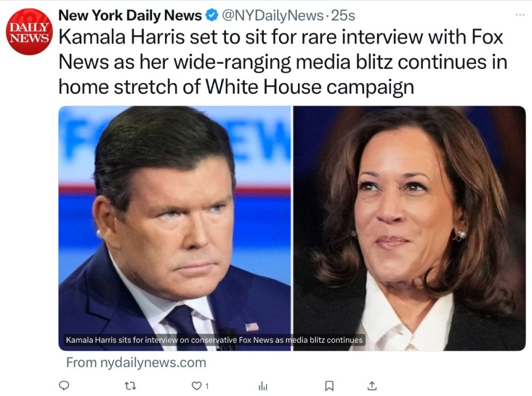
Task: Repost this tweet with the retweet icon
Action: [129, 385]
